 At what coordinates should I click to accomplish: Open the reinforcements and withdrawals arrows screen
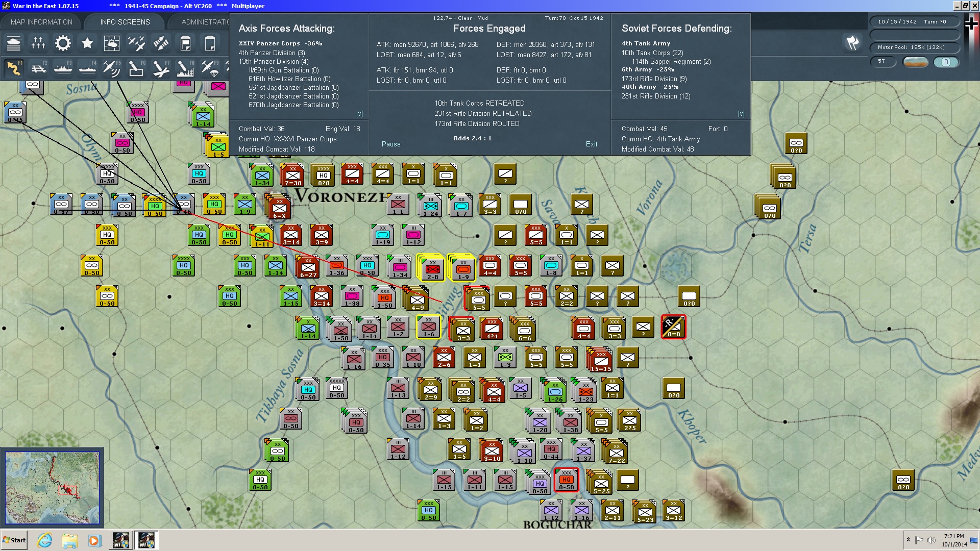pos(161,43)
